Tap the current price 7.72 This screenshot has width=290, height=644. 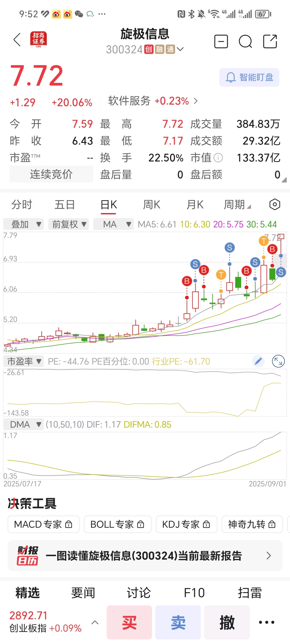click(x=37, y=76)
